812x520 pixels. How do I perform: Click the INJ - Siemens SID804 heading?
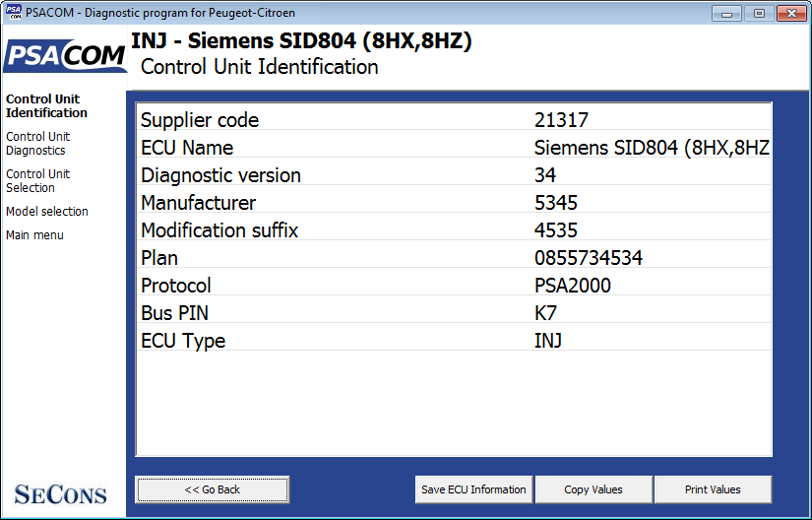[301, 40]
